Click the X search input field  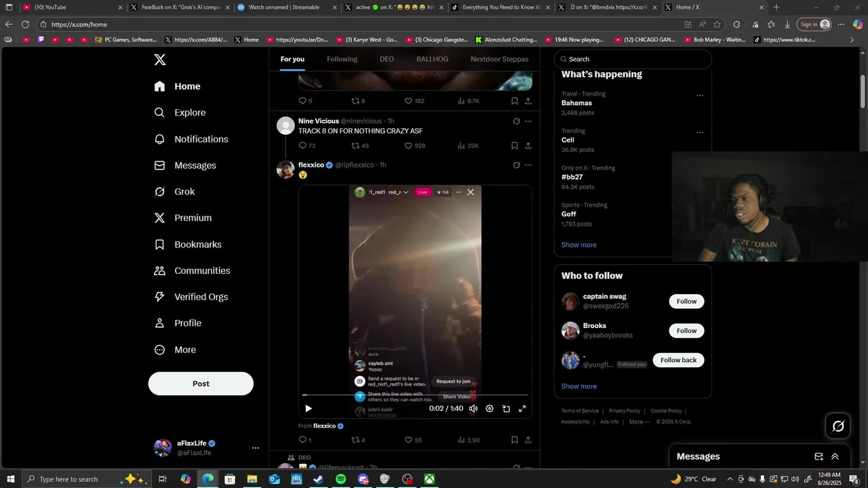point(633,59)
